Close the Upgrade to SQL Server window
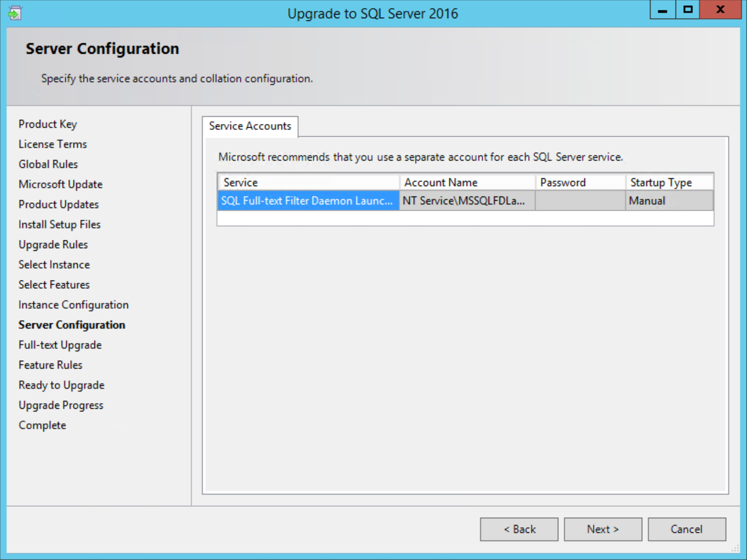Image resolution: width=747 pixels, height=560 pixels. coord(720,10)
